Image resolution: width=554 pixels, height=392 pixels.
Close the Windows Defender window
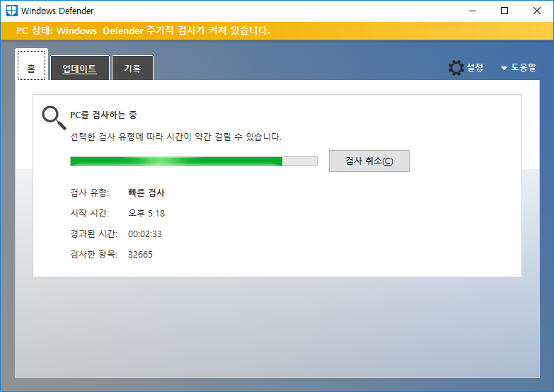(x=537, y=11)
